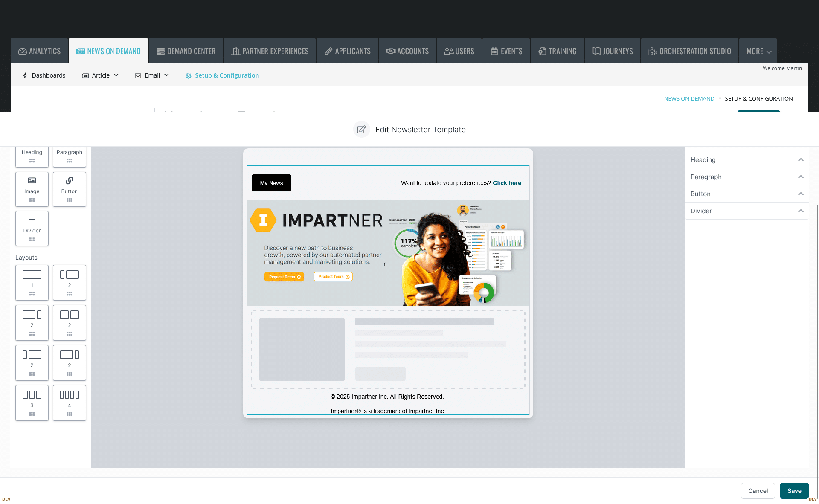This screenshot has height=504, width=819.
Task: Select the Impartner banner image
Action: (x=388, y=253)
